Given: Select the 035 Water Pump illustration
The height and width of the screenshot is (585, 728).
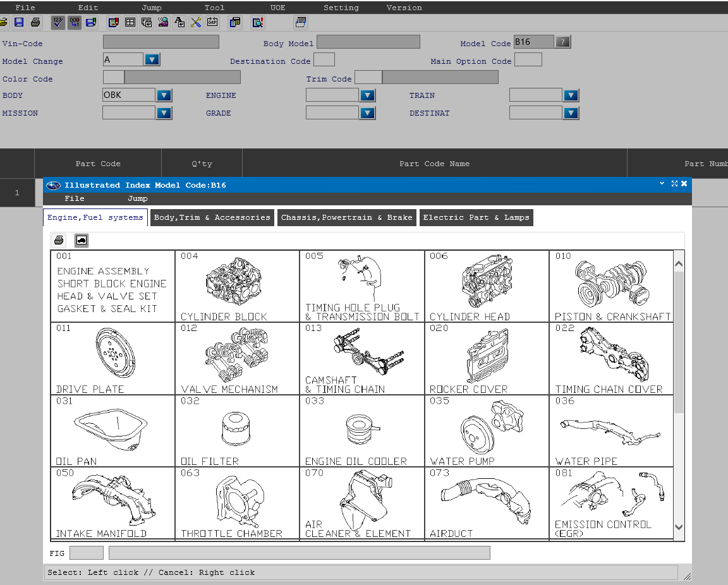Looking at the screenshot, I should [487, 431].
